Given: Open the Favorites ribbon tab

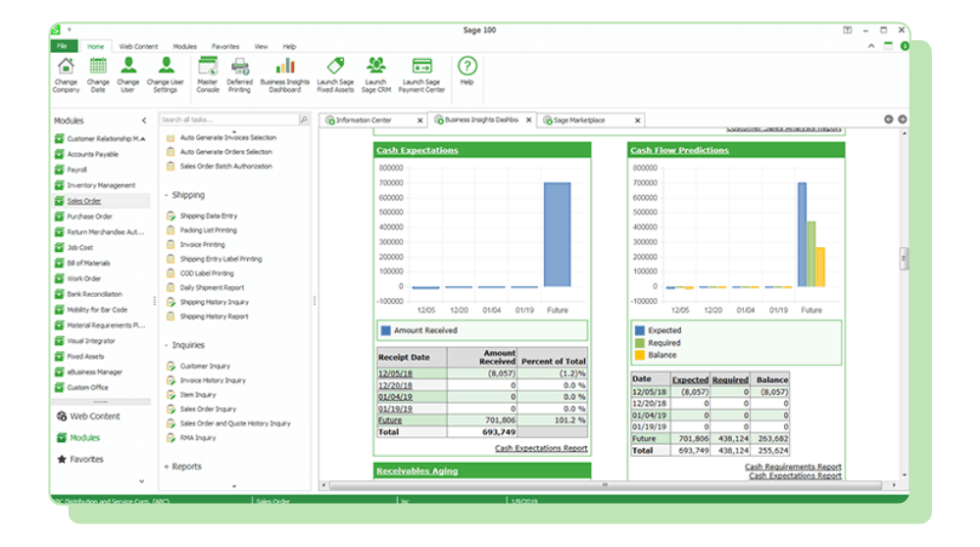Looking at the screenshot, I should coord(225,46).
